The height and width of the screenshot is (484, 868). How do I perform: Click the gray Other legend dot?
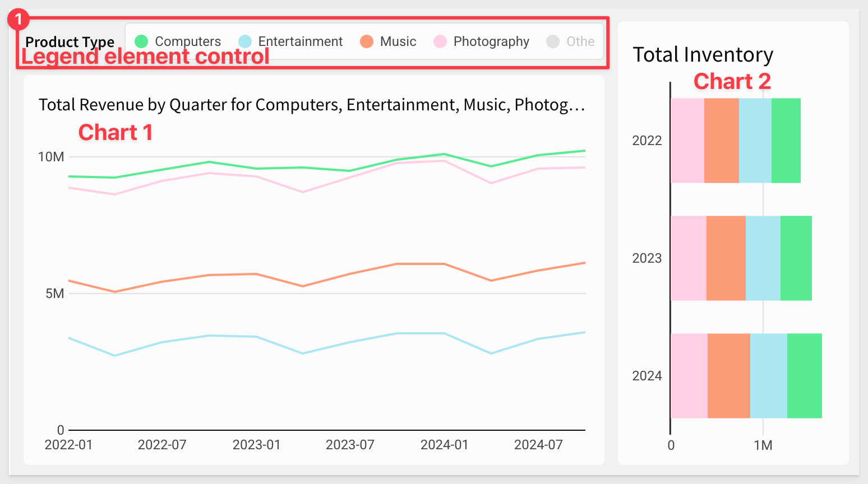pos(553,41)
